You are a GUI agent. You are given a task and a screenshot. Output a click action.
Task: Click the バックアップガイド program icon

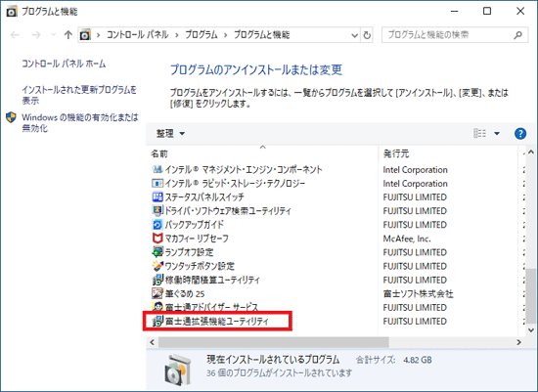click(157, 225)
